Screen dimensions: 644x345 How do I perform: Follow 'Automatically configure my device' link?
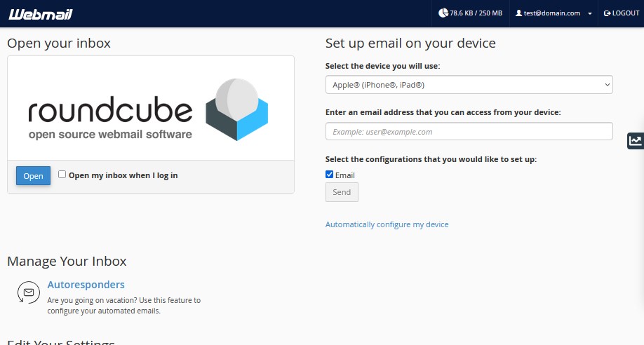pos(387,224)
